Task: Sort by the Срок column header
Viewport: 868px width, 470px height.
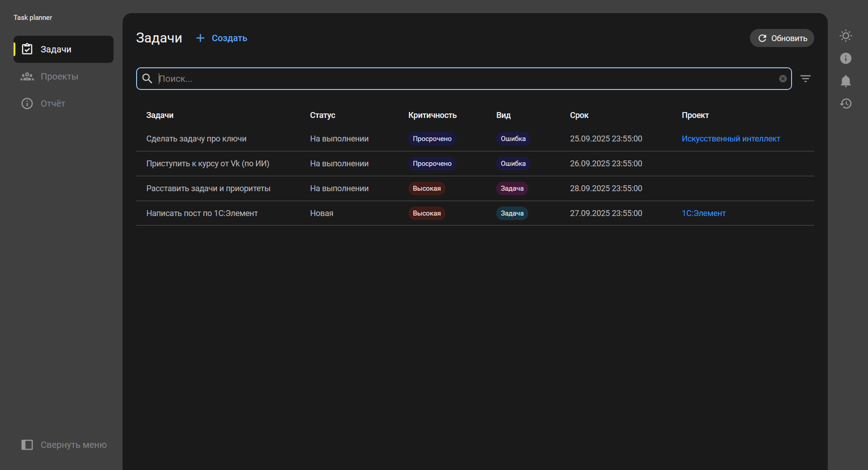Action: tap(579, 115)
